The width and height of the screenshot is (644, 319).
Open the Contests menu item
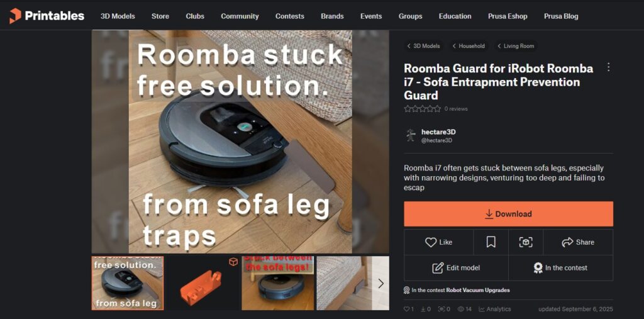(289, 16)
